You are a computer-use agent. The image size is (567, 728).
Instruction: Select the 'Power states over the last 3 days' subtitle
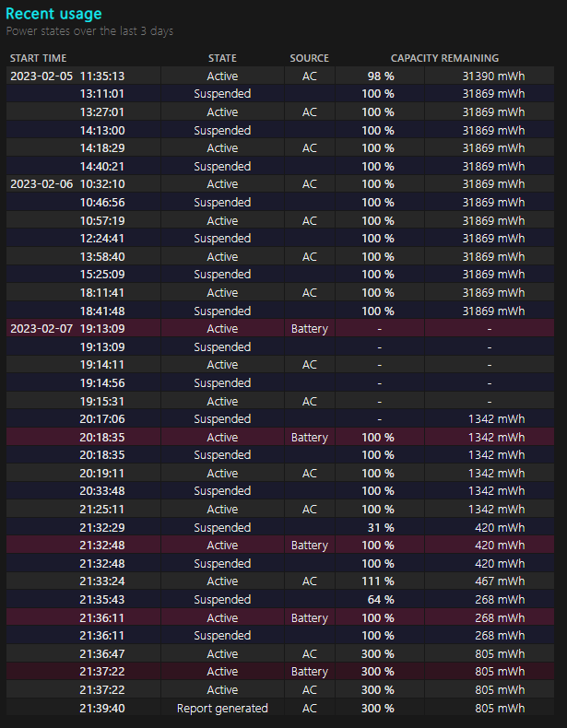89,31
